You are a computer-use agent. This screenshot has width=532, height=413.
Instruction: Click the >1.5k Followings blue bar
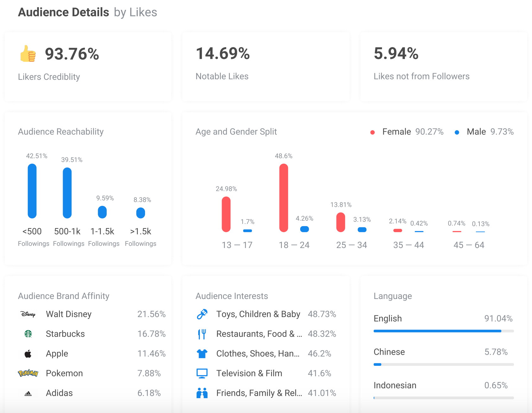141,213
